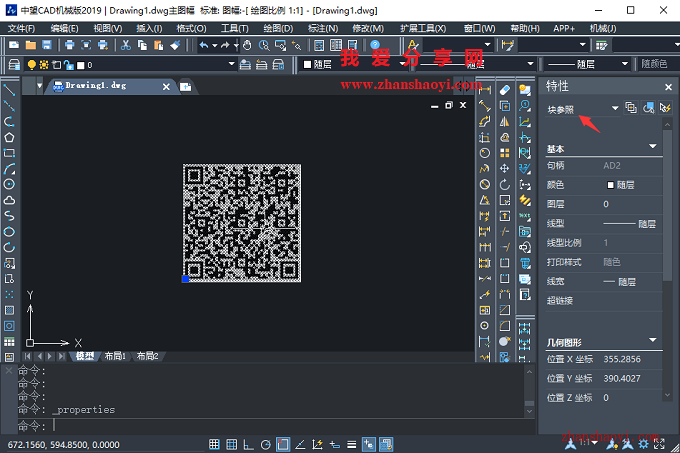The image size is (680, 453).
Task: Open the 文件(F) menu
Action: point(21,29)
